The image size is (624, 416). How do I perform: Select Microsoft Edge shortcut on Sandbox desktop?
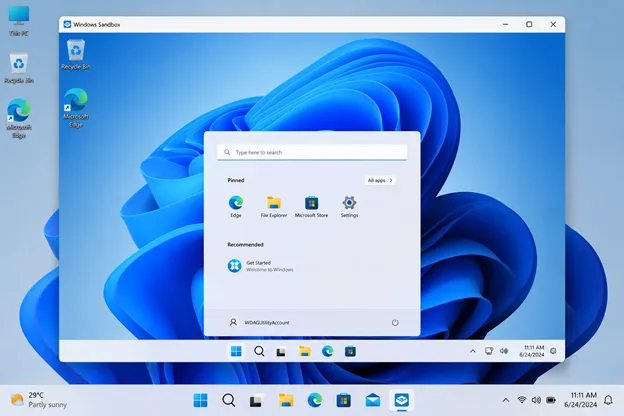pyautogui.click(x=76, y=108)
